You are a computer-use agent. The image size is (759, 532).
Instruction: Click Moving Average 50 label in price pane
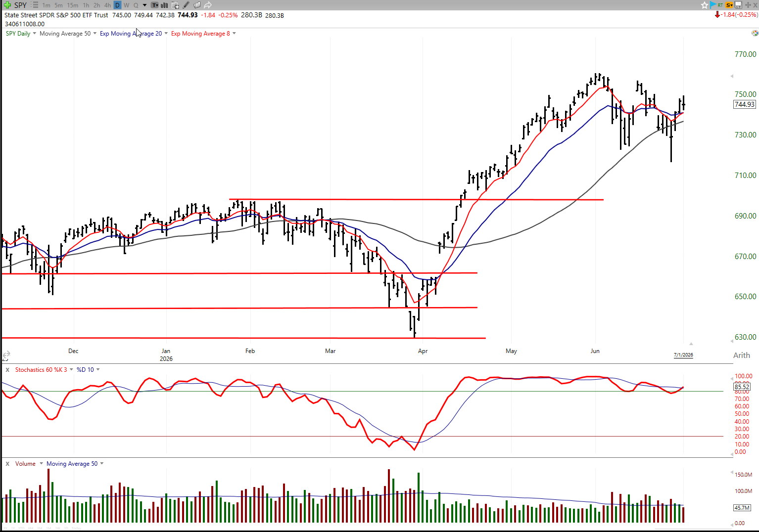(65, 34)
